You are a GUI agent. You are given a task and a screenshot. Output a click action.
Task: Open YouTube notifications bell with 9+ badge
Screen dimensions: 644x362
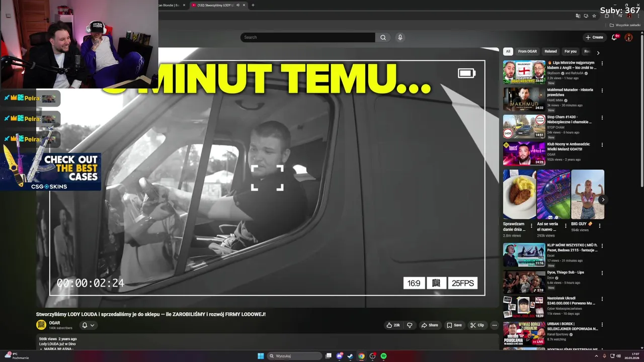pyautogui.click(x=614, y=37)
